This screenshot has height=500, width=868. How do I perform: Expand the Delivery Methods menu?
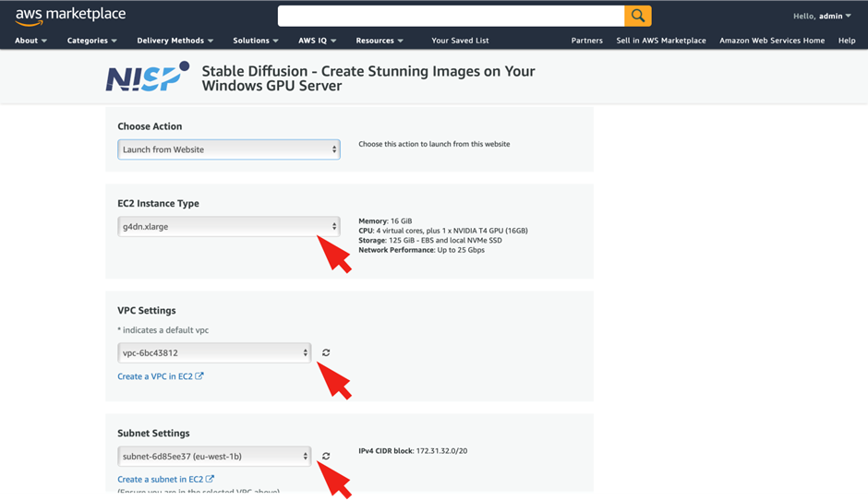[175, 41]
